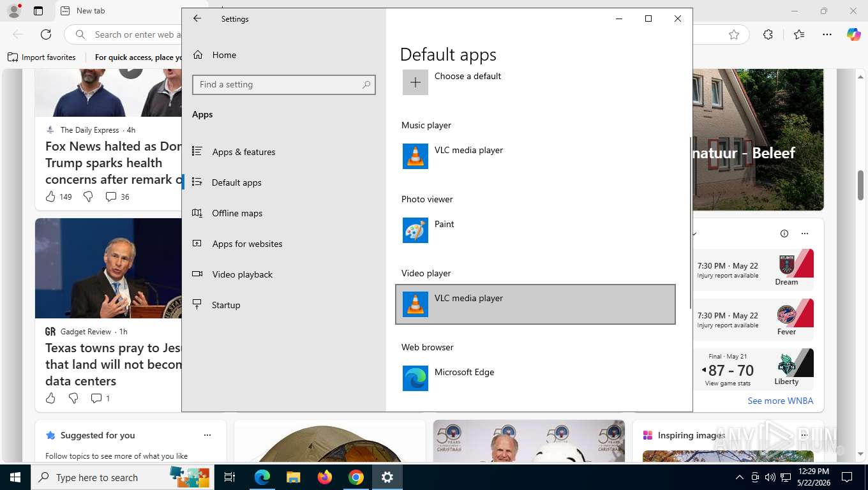868x490 pixels.
Task: Click the Apps & features list icon
Action: point(197,151)
